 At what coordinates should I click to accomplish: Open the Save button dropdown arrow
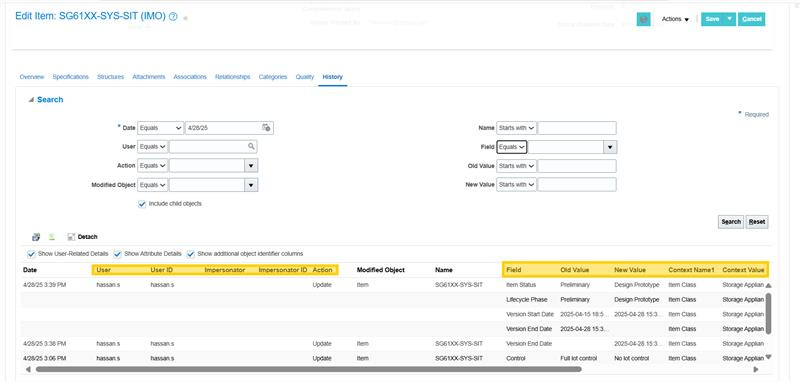[x=730, y=19]
